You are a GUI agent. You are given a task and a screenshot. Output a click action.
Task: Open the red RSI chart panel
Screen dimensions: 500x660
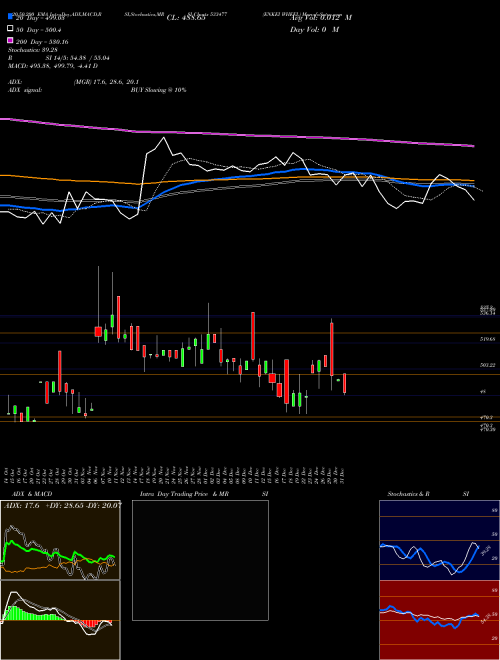pyautogui.click(x=439, y=620)
